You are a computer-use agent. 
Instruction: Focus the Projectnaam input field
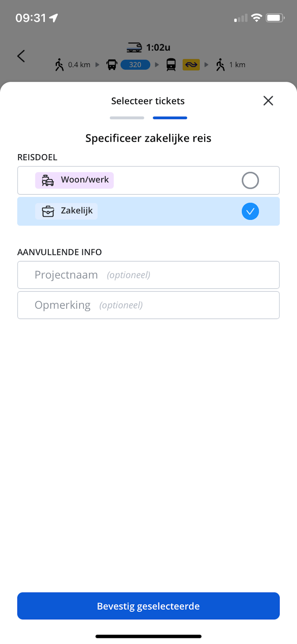[148, 275]
